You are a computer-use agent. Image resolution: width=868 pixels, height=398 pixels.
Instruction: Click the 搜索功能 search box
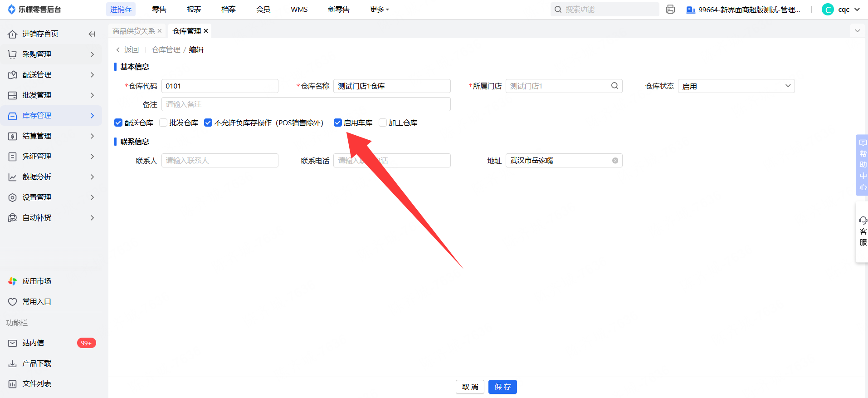click(x=605, y=9)
